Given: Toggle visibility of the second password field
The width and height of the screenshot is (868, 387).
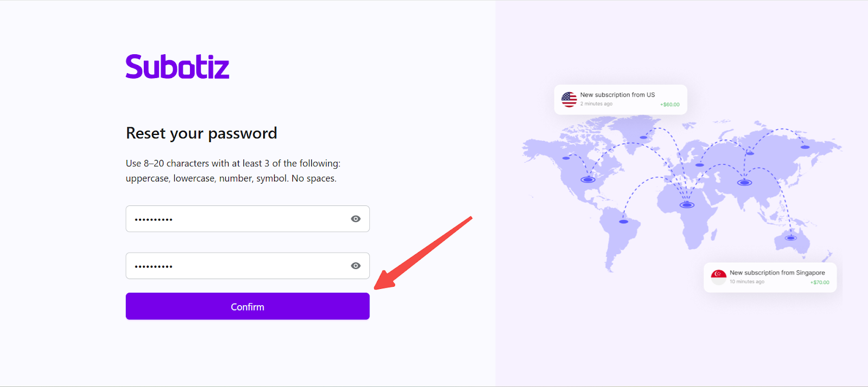Looking at the screenshot, I should point(355,266).
